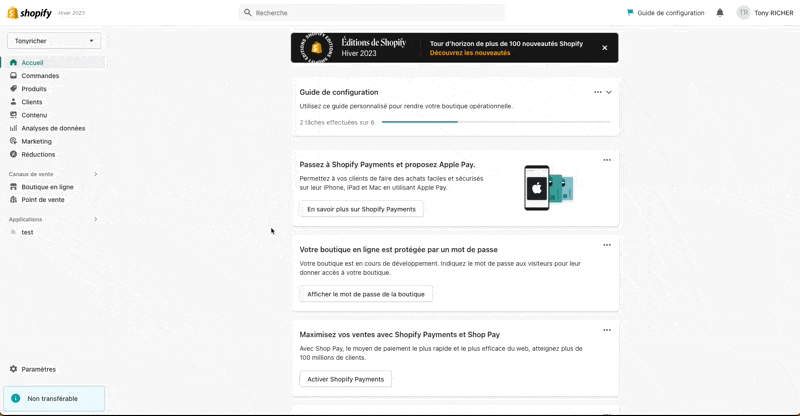Open Paramètres settings link
This screenshot has width=800, height=416.
[x=38, y=369]
